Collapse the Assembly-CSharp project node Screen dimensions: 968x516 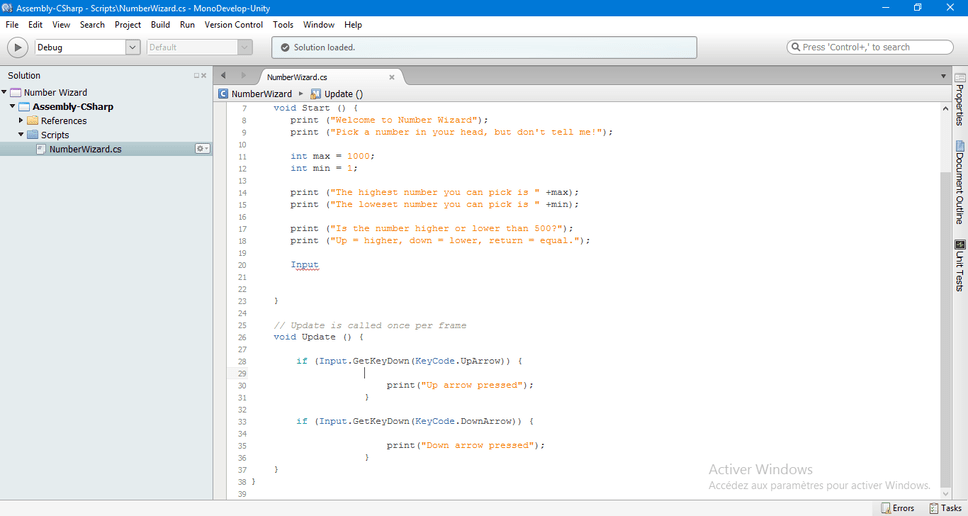point(12,106)
